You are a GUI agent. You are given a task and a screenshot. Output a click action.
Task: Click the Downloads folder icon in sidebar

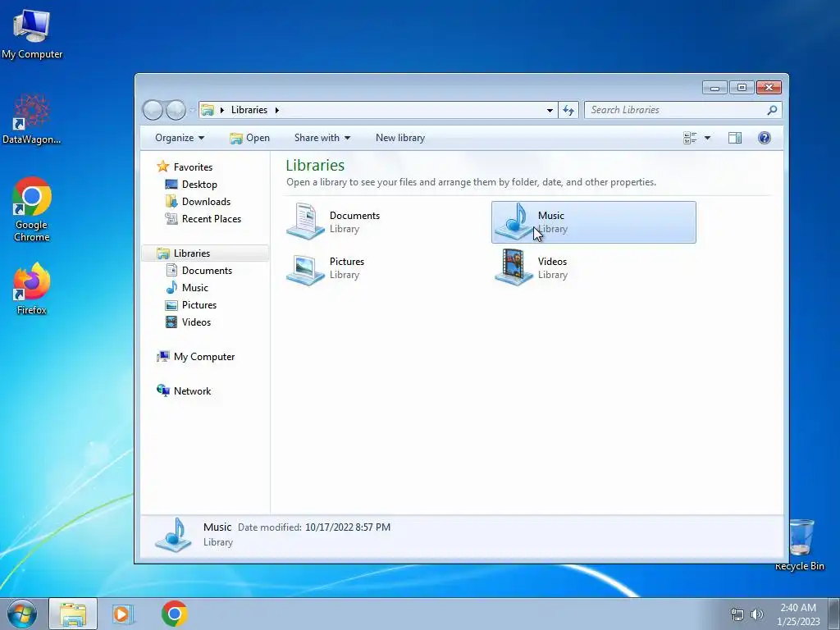[171, 202]
